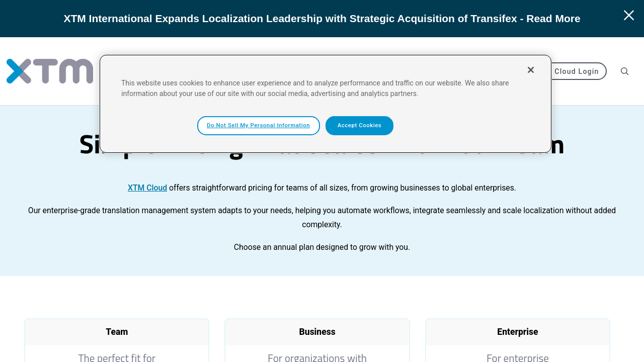Viewport: 644px width, 362px height.
Task: Click the Enterprise plan description text
Action: 517,357
